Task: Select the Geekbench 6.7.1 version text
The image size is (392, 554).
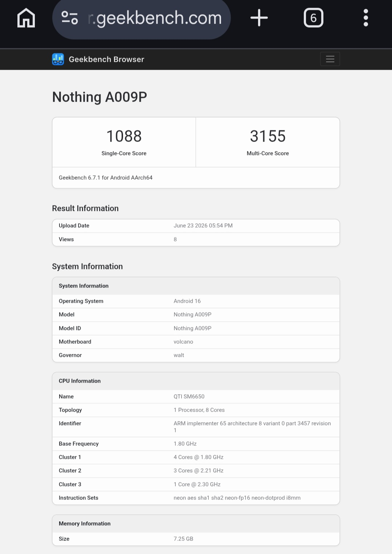Action: coord(106,178)
